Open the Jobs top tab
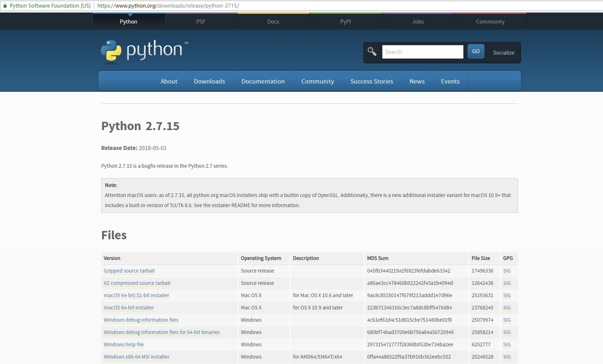The image size is (603, 364). [418, 21]
